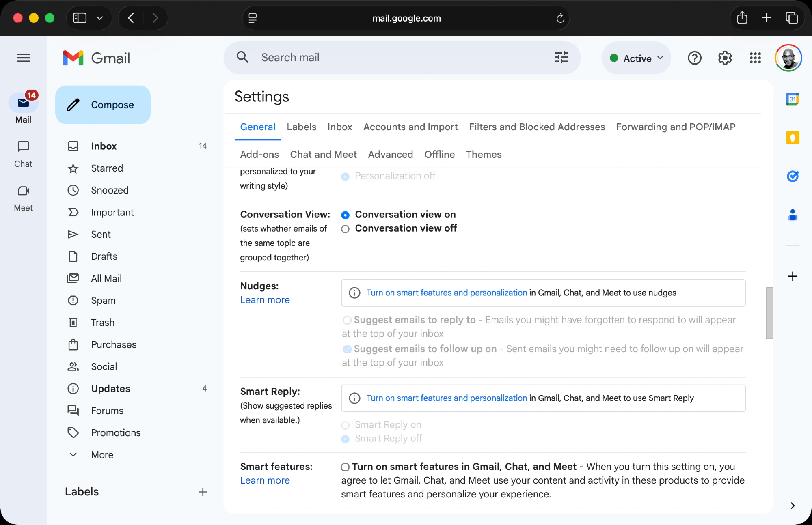Viewport: 812px width, 525px height.
Task: Click Learn more link under Nudges
Action: click(265, 300)
